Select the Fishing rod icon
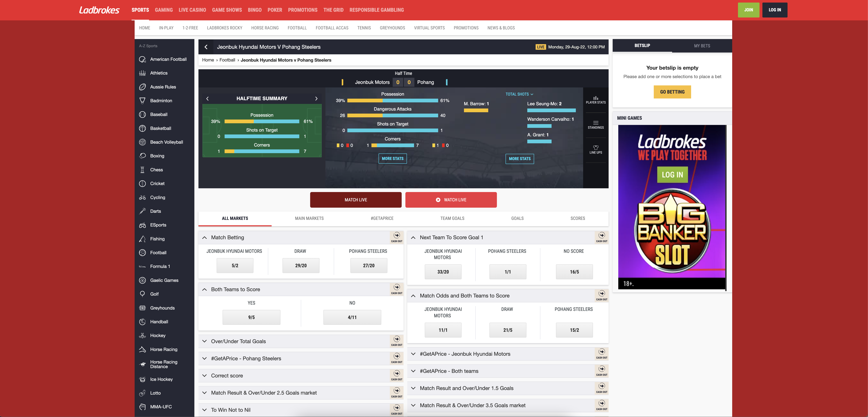The image size is (868, 417). (x=143, y=239)
